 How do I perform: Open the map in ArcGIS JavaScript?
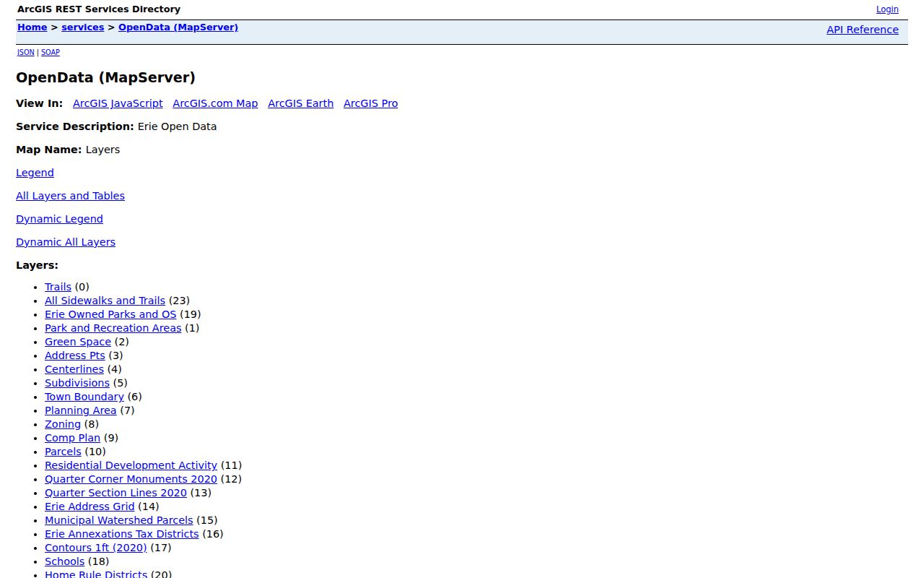click(118, 103)
